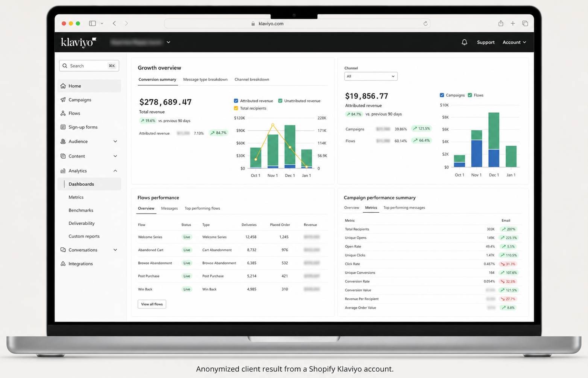Click the Browse Abandonment flow name
The width and height of the screenshot is (588, 378).
pos(155,263)
